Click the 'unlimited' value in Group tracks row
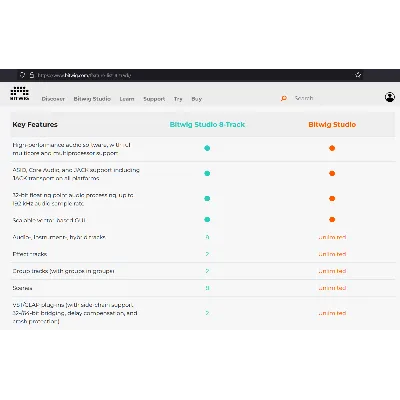Image resolution: width=400 pixels, height=400 pixels. click(x=332, y=271)
